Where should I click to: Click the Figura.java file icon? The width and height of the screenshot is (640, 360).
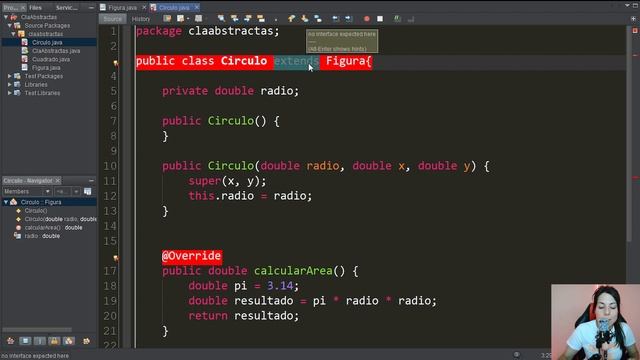click(25, 68)
